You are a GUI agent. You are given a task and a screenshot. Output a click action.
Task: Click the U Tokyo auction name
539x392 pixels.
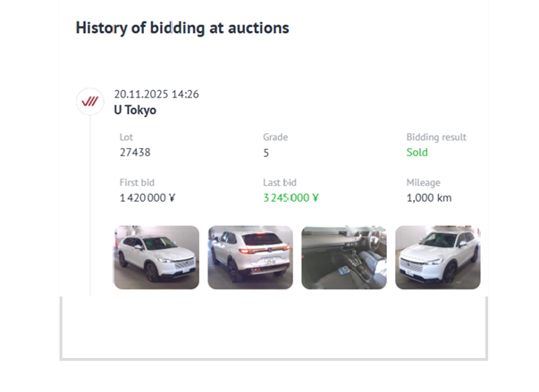pos(135,110)
